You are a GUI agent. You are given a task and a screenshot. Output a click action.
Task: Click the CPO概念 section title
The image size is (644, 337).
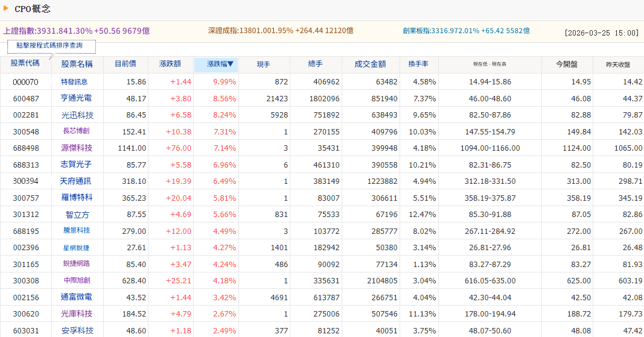pyautogui.click(x=33, y=8)
